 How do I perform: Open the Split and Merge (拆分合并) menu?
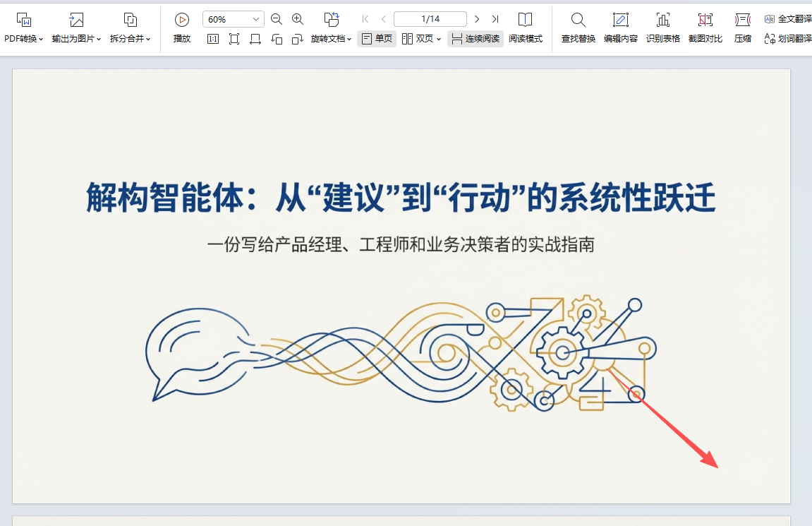(131, 39)
